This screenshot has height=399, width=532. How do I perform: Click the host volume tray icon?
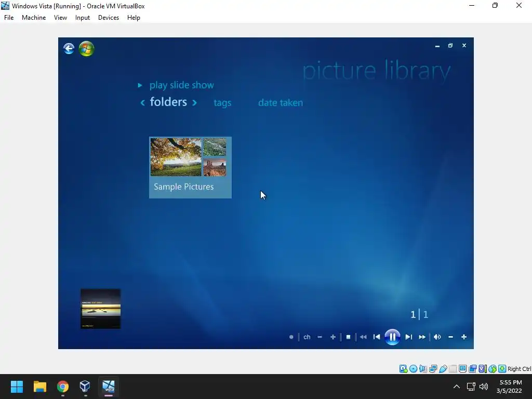pos(484,387)
